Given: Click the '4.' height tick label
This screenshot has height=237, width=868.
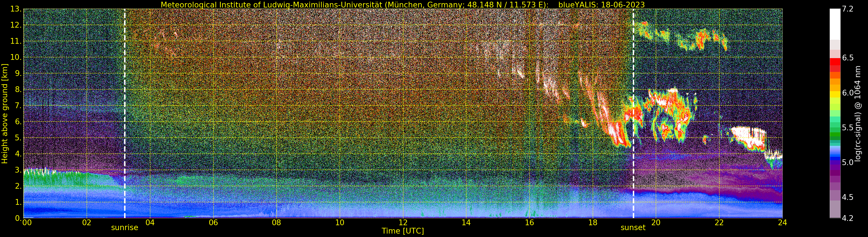Looking at the screenshot, I should click(x=18, y=154).
